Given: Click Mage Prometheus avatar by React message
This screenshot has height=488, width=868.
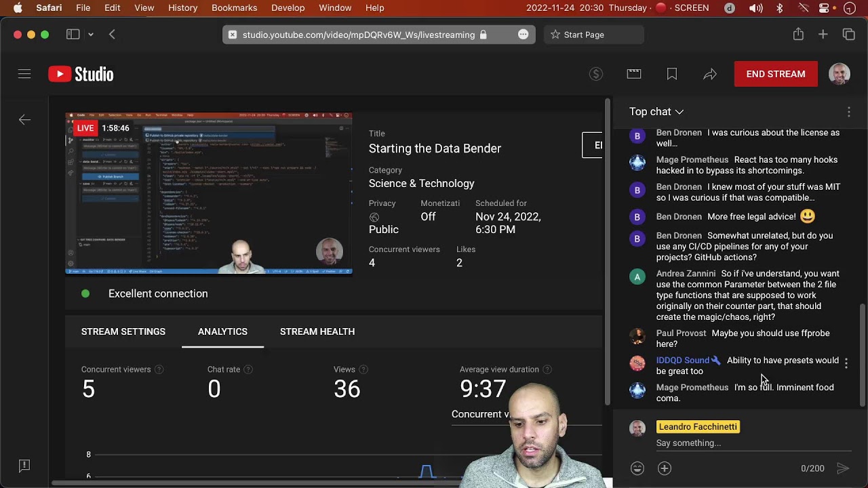Looking at the screenshot, I should 637,163.
